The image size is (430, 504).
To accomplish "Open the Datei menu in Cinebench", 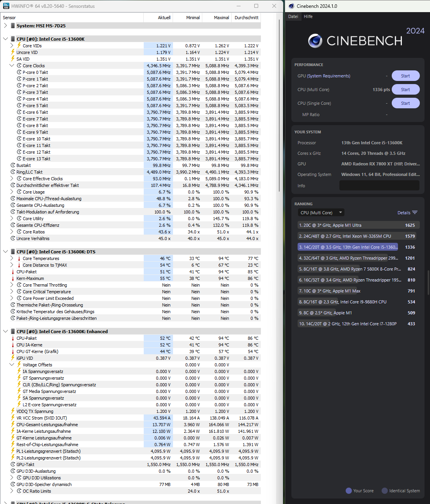I will click(293, 16).
